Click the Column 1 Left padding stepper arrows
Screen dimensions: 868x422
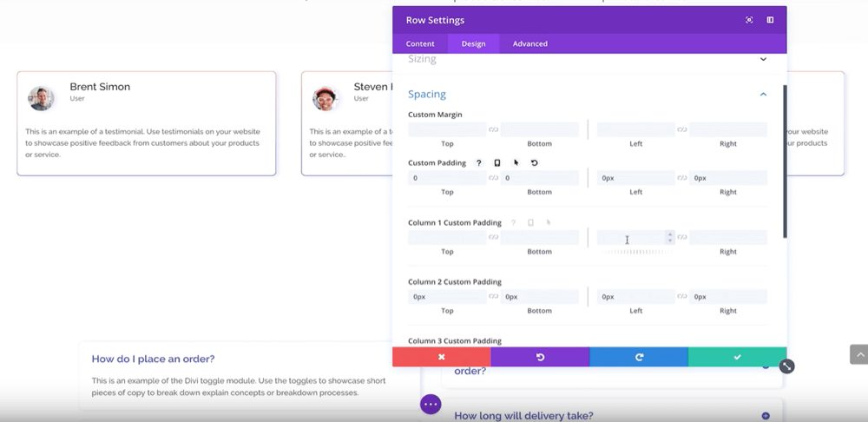point(670,237)
